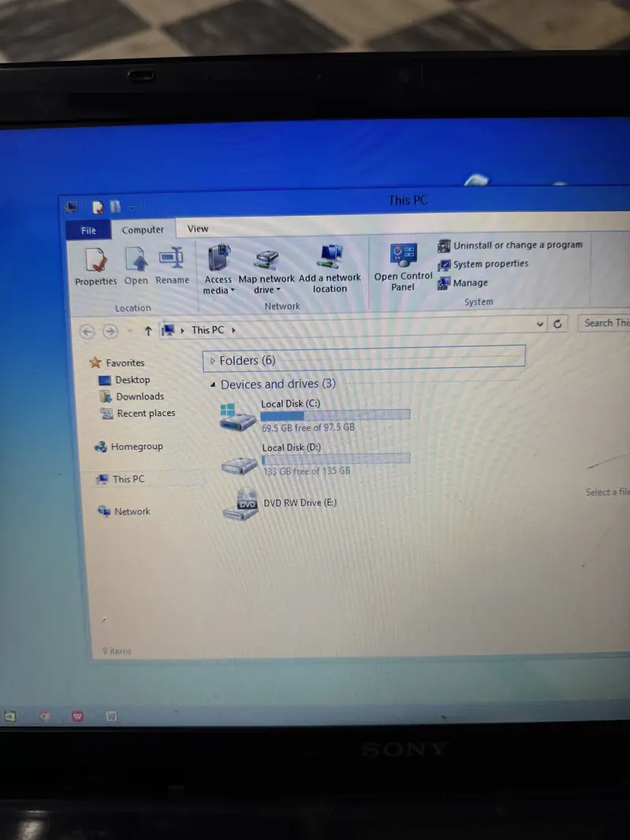Click the Rename icon in ribbon

coord(172,266)
